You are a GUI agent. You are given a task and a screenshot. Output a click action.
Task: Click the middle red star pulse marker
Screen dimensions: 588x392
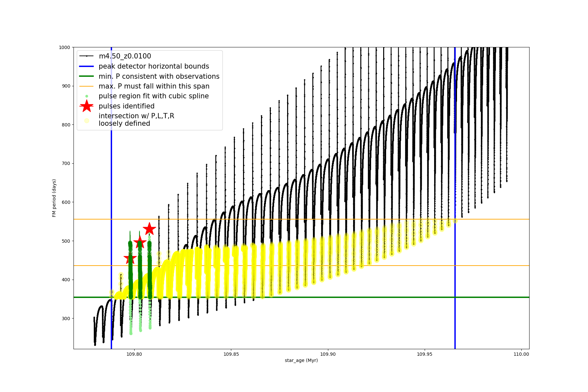(x=140, y=242)
